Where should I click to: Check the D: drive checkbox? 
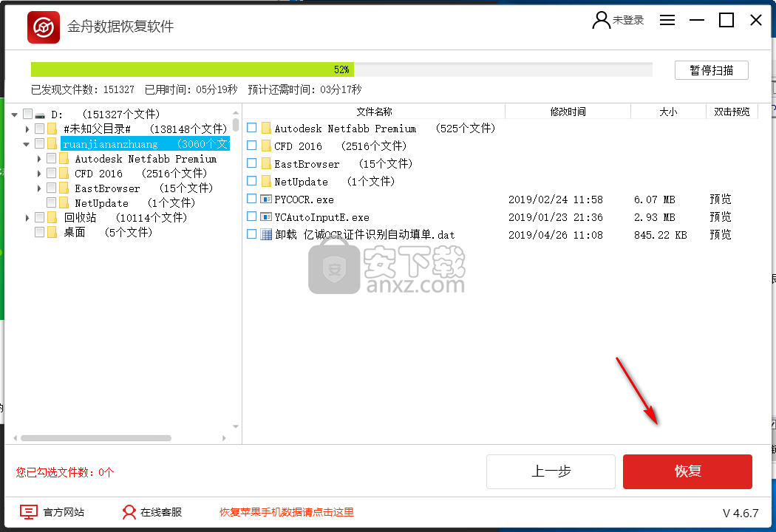(28, 114)
